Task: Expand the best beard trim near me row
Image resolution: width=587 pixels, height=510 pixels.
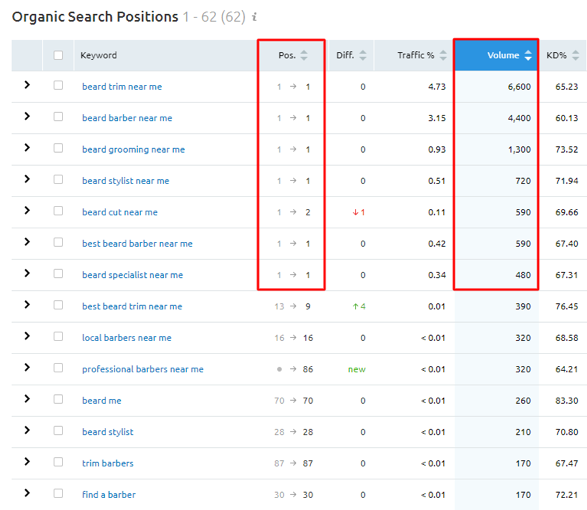Action: pos(27,305)
